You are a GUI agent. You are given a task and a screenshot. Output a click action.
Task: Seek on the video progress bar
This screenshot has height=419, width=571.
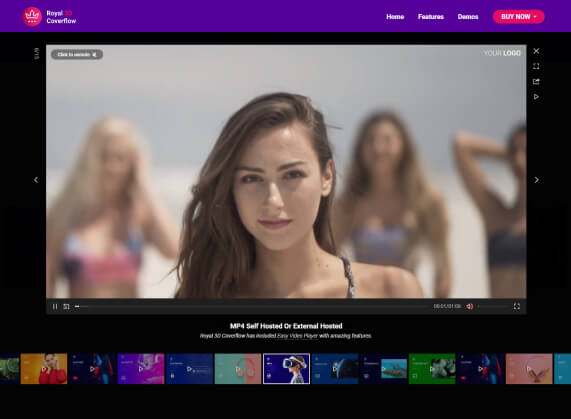252,307
